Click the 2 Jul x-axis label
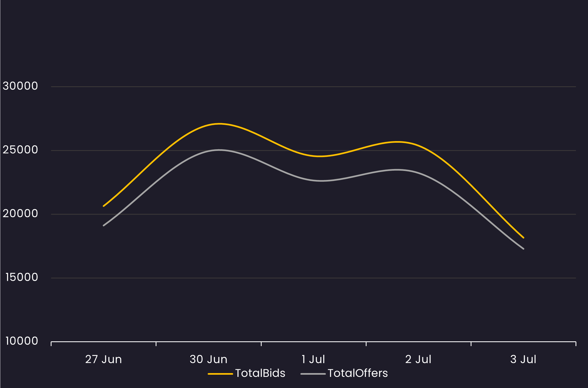 pyautogui.click(x=418, y=359)
